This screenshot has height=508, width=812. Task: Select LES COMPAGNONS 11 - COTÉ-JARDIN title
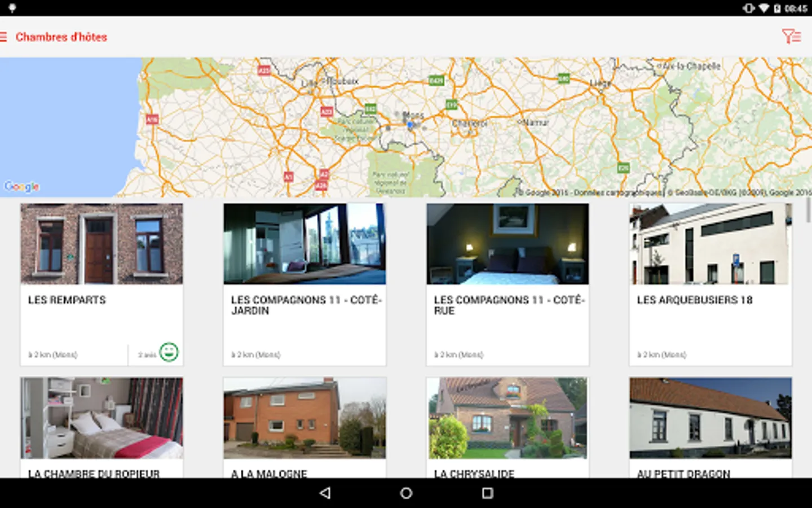pyautogui.click(x=306, y=305)
